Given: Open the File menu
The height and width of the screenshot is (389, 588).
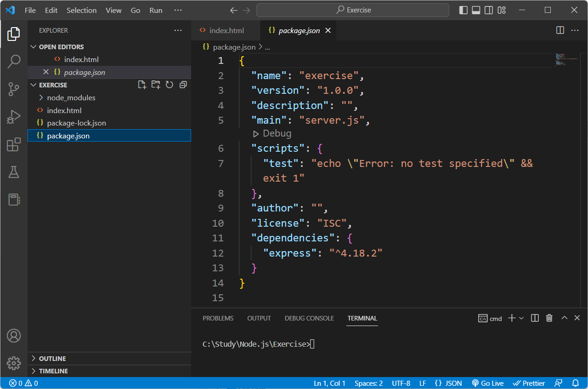Looking at the screenshot, I should coord(30,10).
